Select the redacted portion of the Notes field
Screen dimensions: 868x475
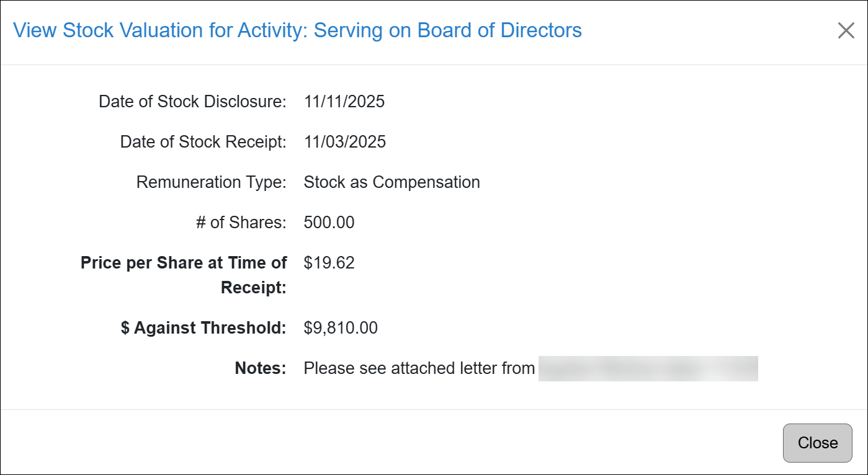(x=648, y=368)
